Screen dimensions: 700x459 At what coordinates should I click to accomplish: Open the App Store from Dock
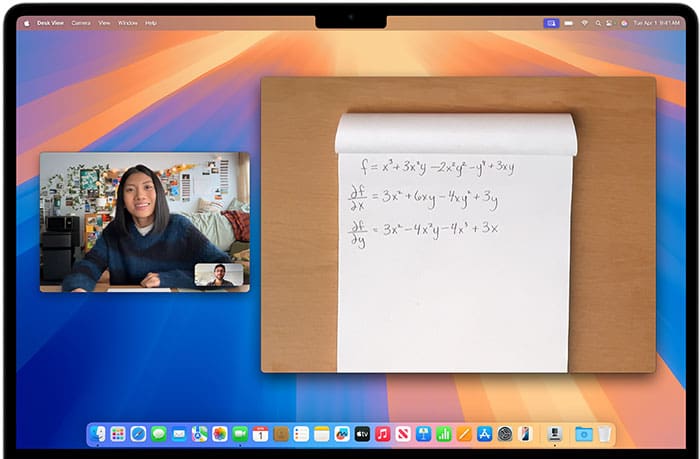(x=484, y=434)
